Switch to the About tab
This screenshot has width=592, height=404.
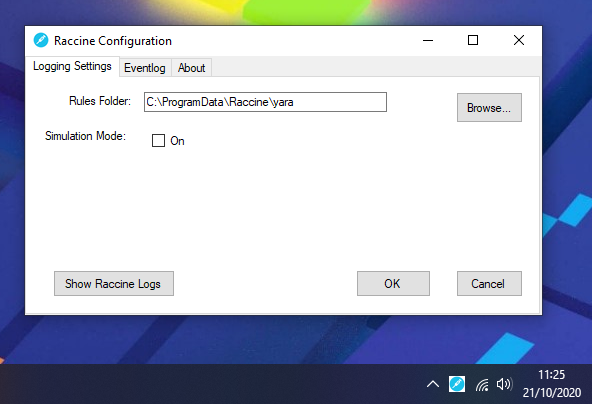coord(191,68)
